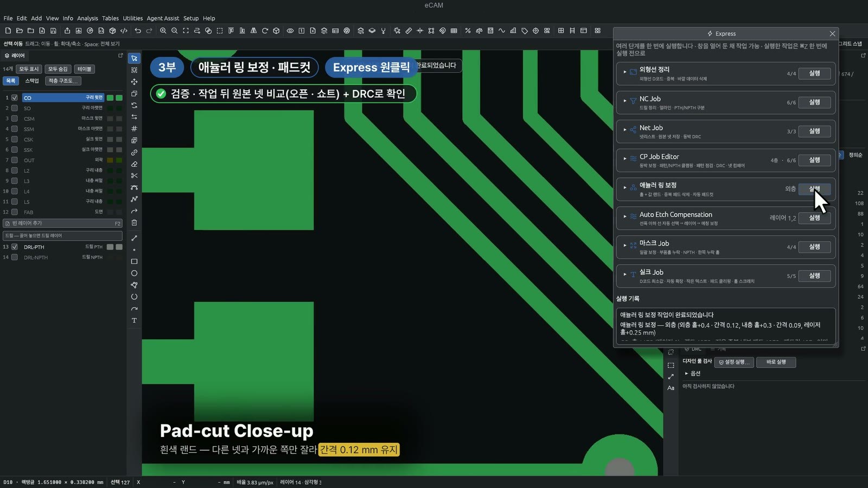Expand the NC Job row details
Image resolution: width=868 pixels, height=488 pixels.
click(x=625, y=100)
